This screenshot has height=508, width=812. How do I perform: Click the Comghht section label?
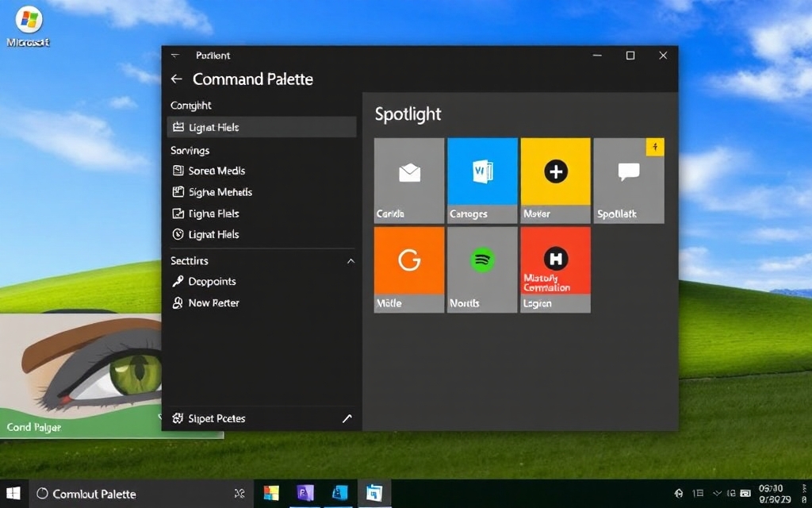(191, 106)
